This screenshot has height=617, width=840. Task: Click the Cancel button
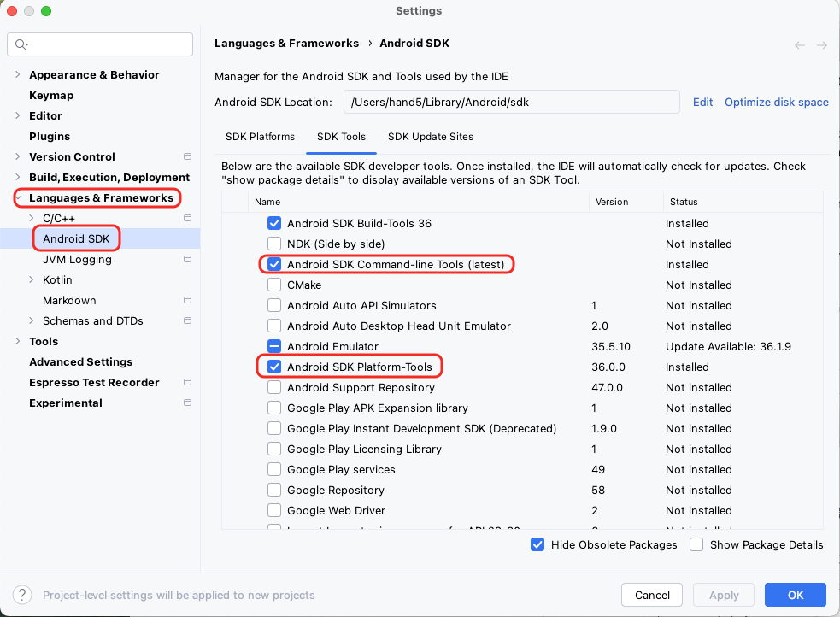coord(652,595)
